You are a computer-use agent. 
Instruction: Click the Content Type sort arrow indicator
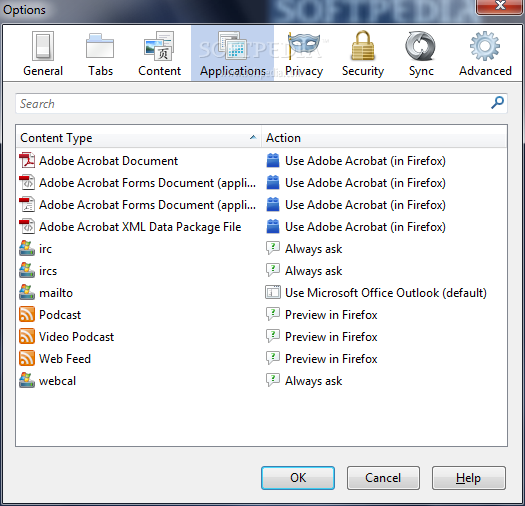pos(253,137)
